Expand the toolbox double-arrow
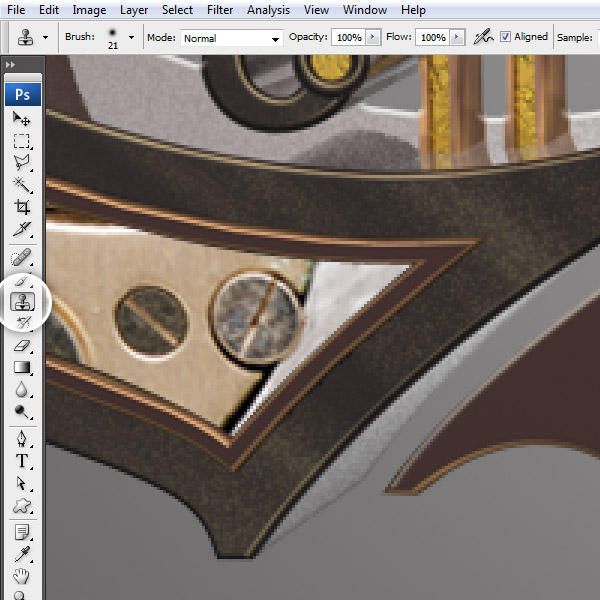This screenshot has width=600, height=600. click(10, 65)
